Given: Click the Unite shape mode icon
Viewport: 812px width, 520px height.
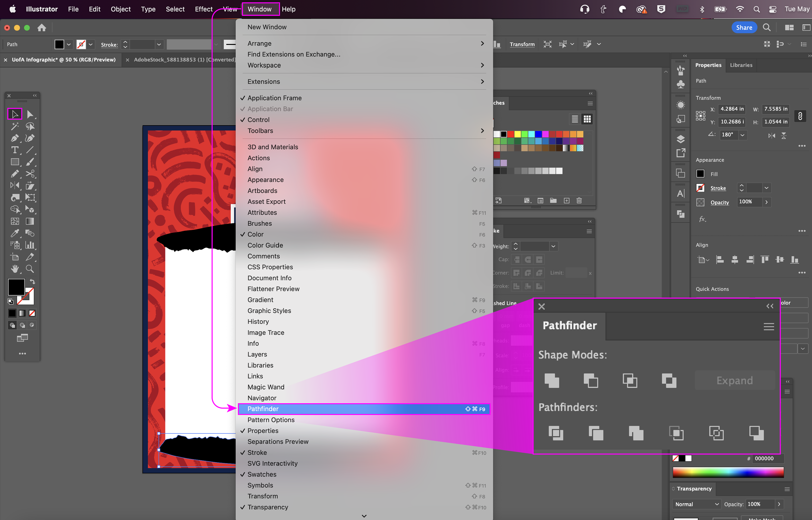Looking at the screenshot, I should (x=552, y=381).
